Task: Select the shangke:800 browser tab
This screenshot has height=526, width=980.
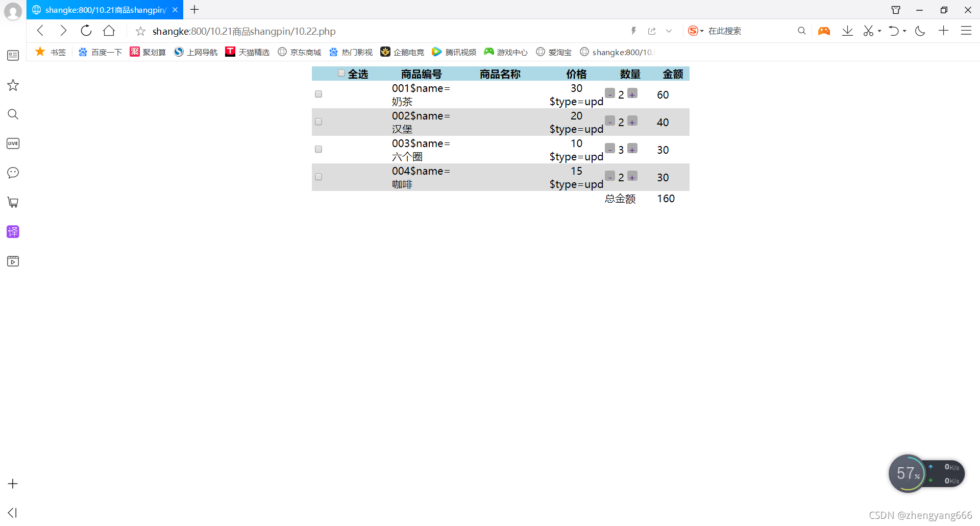Action: [105, 10]
